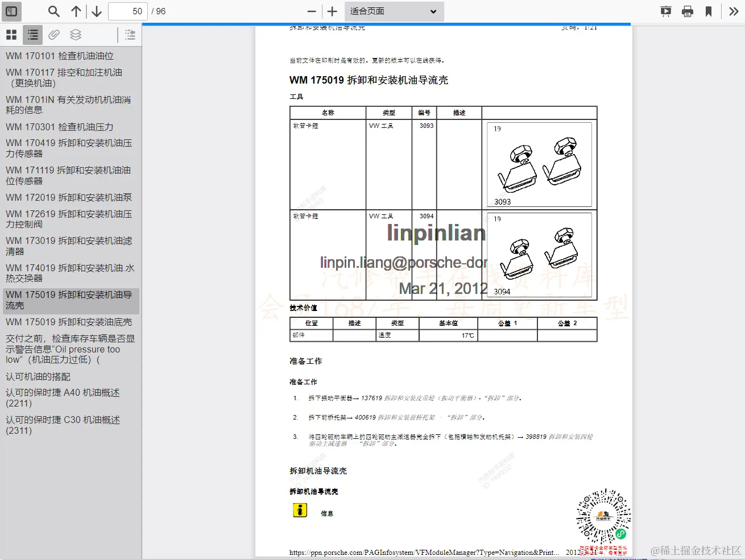Zoom in on the document
The height and width of the screenshot is (560, 745).
click(331, 11)
